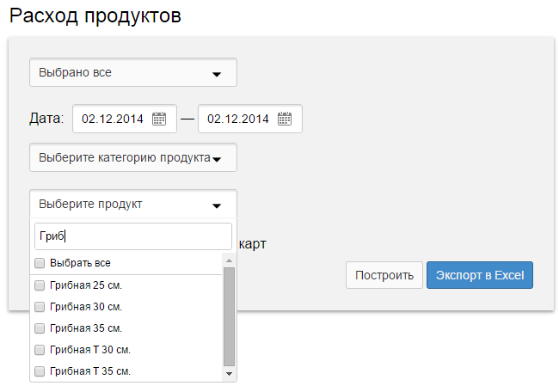The image size is (559, 392).
Task: Click scrollbar up arrow in product list
Action: coord(230,260)
